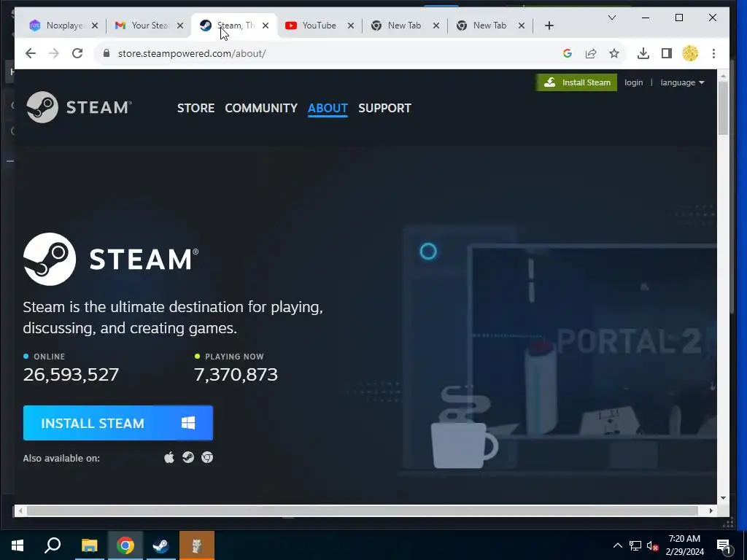
Task: Close the Gmail tab
Action: tap(180, 26)
